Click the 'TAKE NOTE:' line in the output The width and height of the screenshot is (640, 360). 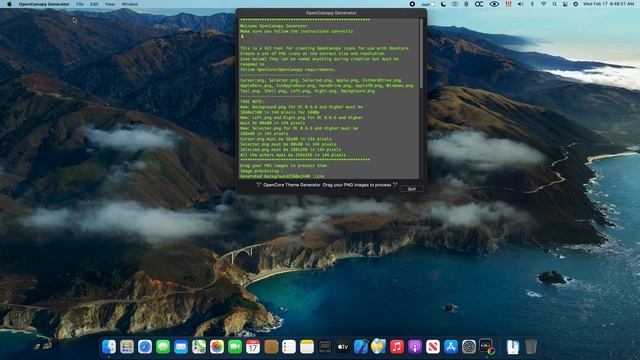click(x=252, y=102)
